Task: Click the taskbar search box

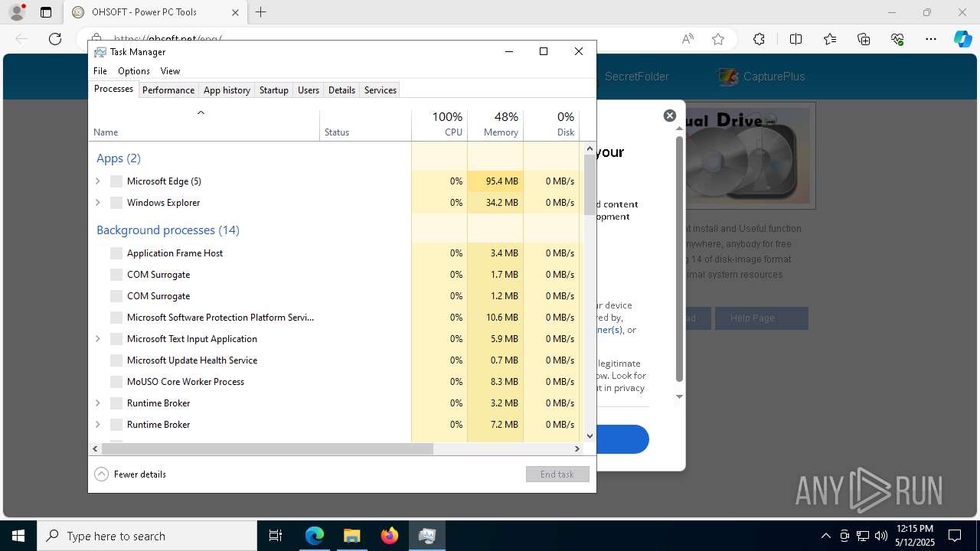Action: click(x=147, y=536)
